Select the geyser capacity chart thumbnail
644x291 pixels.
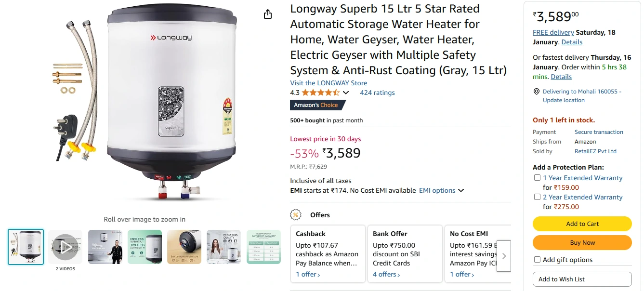coord(263,247)
